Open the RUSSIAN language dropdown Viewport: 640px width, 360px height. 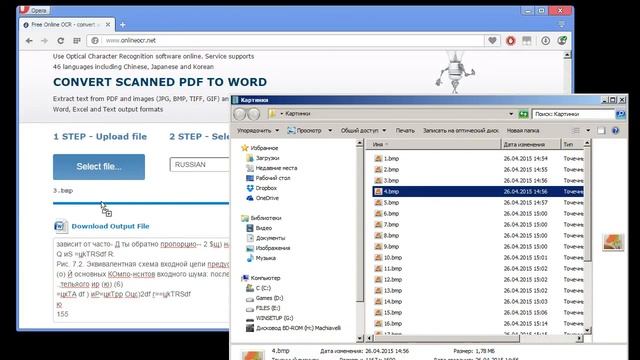(200, 164)
